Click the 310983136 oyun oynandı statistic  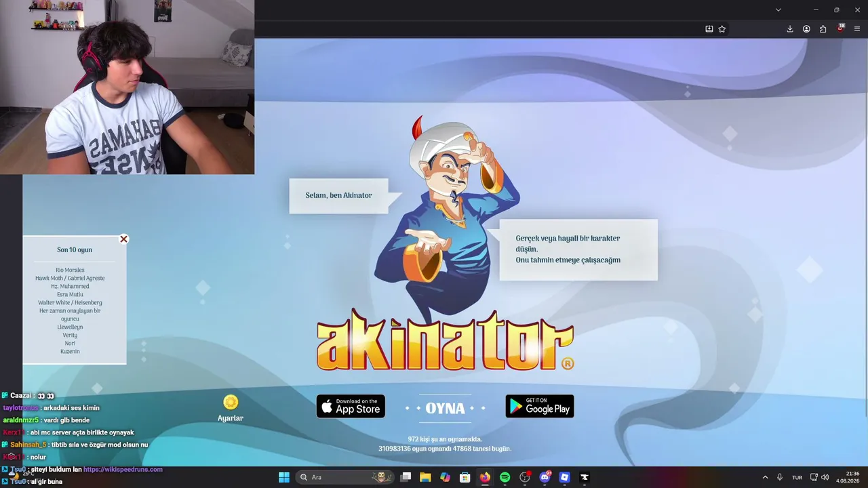tap(445, 449)
